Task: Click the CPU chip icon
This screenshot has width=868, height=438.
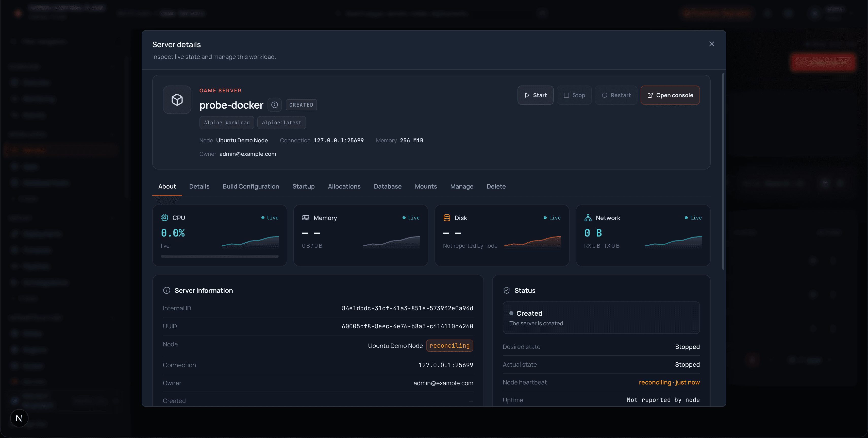Action: click(x=164, y=218)
